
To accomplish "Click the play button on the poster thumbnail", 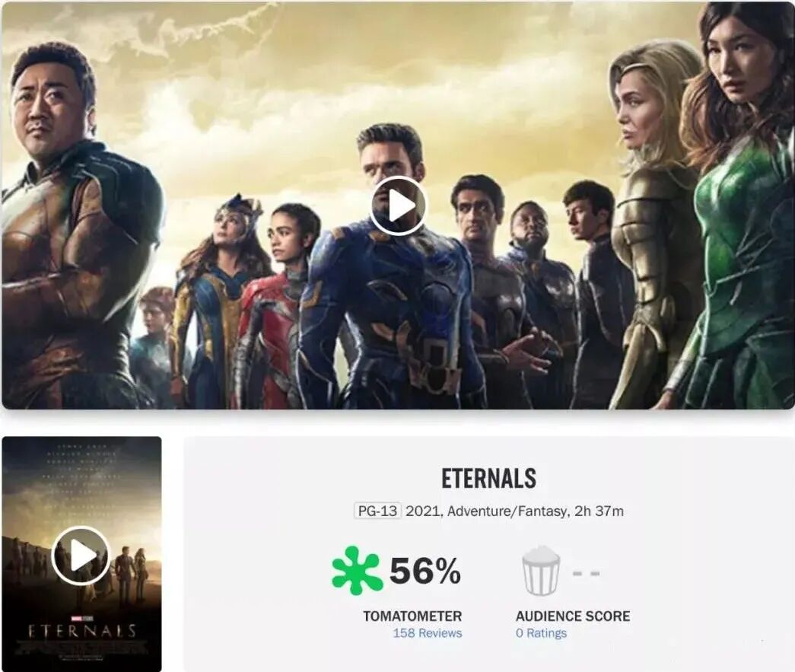I will coord(81,556).
